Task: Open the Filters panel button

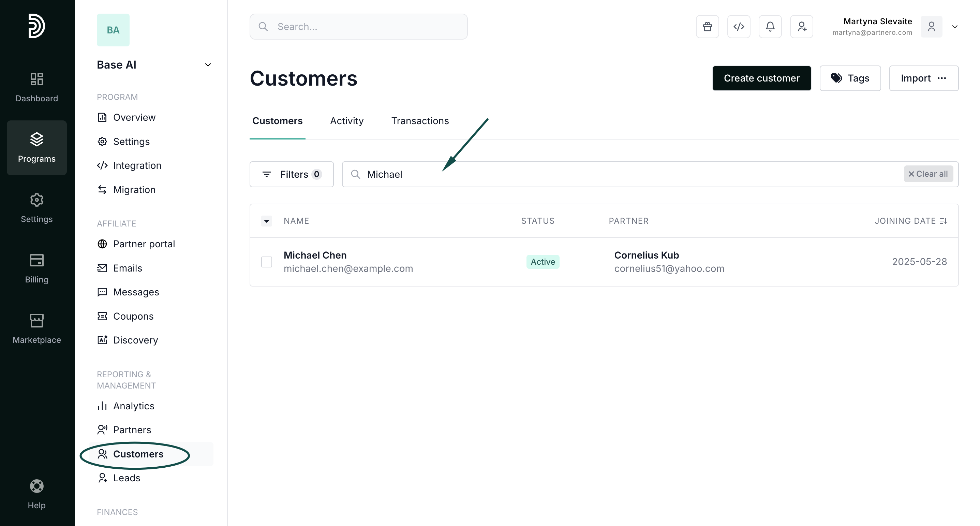Action: [292, 174]
